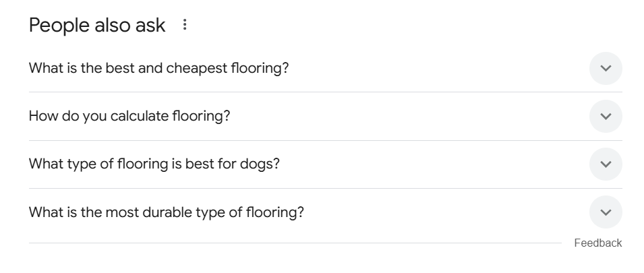This screenshot has width=644, height=273.
Task: Click the Feedback link
Action: pos(597,243)
